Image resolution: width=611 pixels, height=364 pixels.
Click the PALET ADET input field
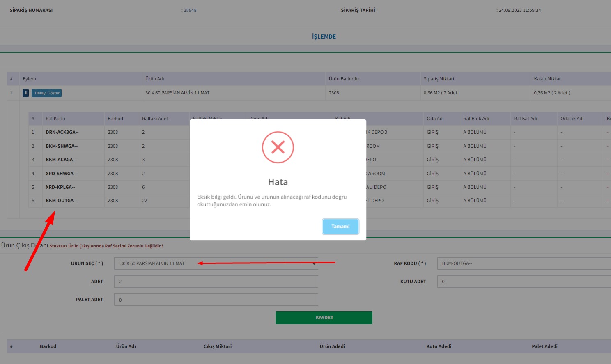tap(216, 300)
